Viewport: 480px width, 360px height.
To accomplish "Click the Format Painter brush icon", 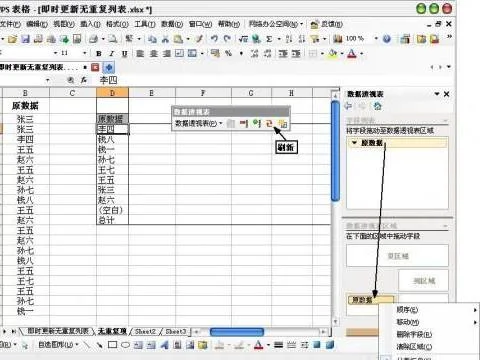I will tap(199, 39).
